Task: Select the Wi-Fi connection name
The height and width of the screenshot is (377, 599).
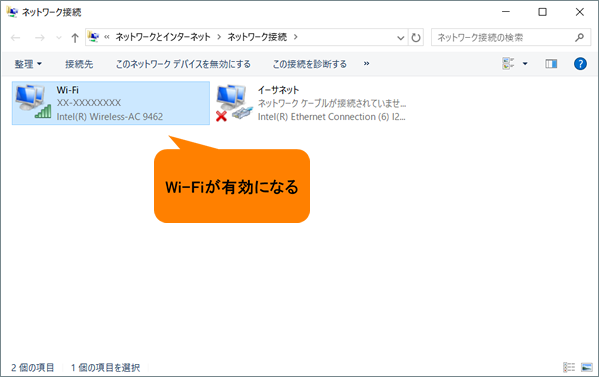Action: pos(68,90)
